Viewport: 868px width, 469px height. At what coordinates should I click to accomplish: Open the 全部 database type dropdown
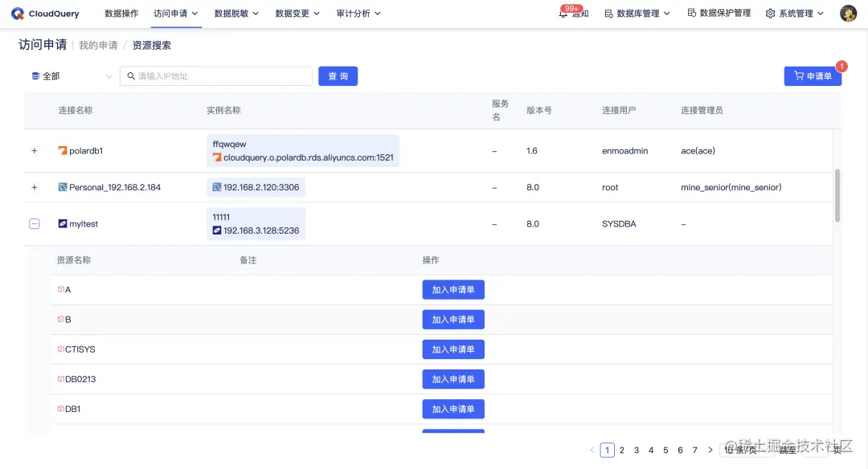click(x=72, y=75)
